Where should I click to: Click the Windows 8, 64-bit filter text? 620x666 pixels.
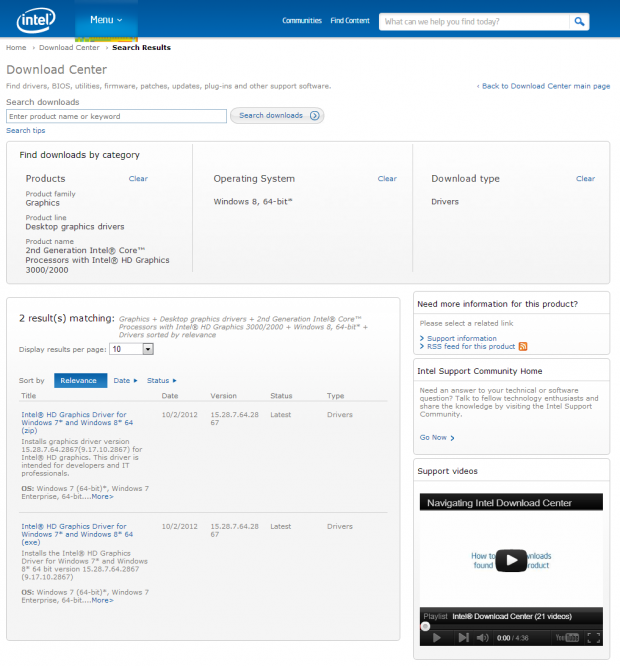253,202
